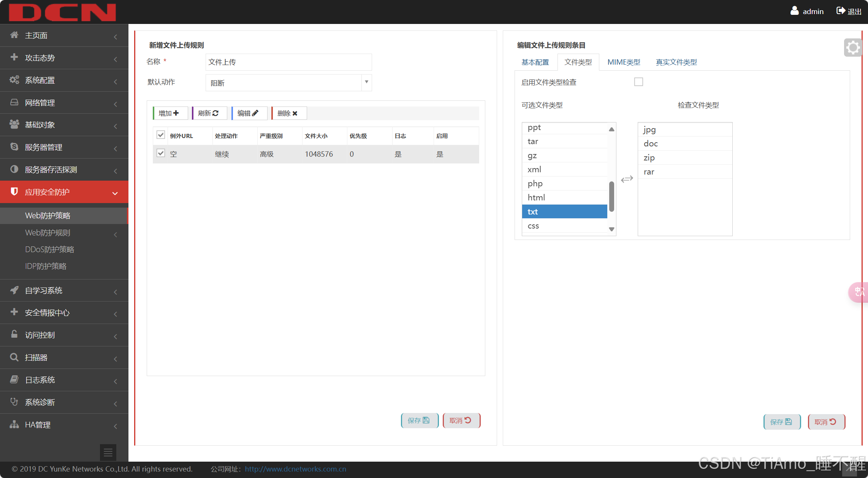Toggle the checkbox for the 空 row
Image resolution: width=868 pixels, height=478 pixels.
(161, 153)
